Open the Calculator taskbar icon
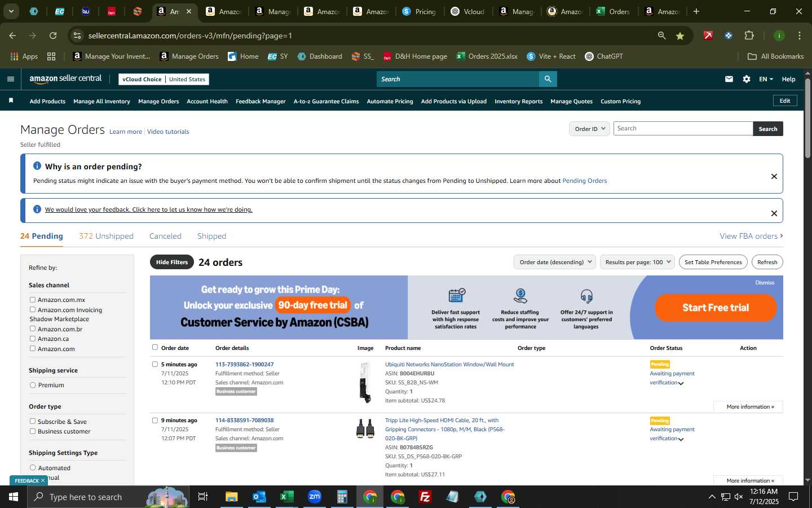812x508 pixels. [342, 497]
